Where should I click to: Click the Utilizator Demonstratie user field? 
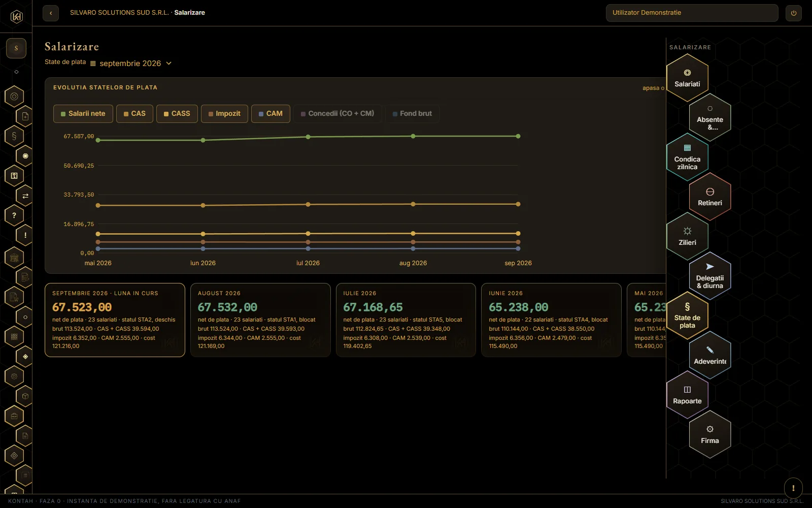point(692,13)
